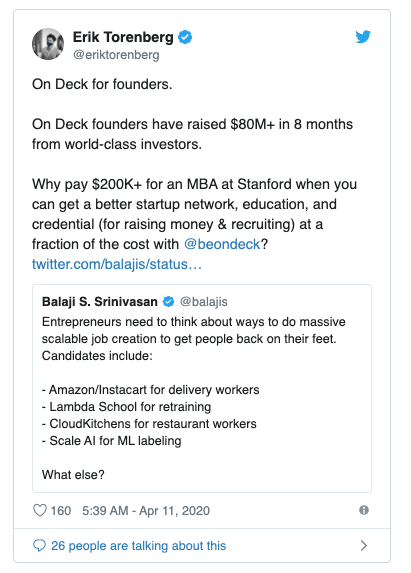Expand conversation with right chevron arrow
This screenshot has height=573, width=411.
(364, 545)
